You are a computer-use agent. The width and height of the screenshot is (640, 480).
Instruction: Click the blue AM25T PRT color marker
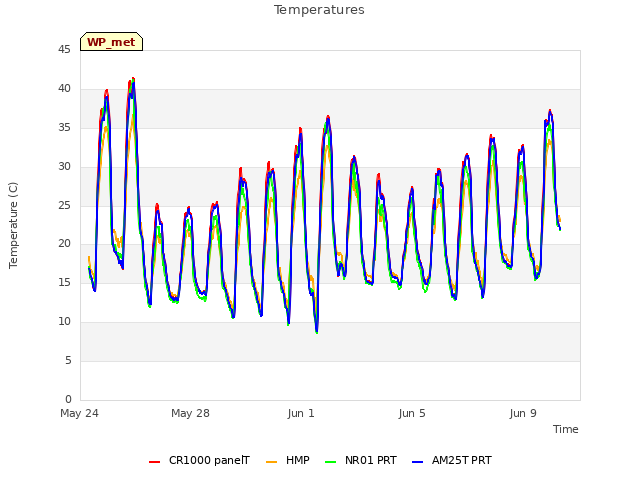point(418,462)
